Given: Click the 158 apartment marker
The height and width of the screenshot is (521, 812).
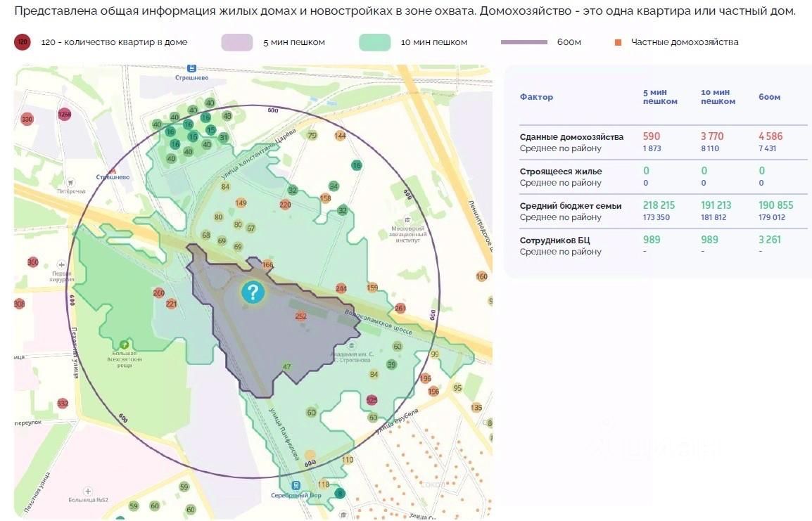Looking at the screenshot, I should (325, 198).
